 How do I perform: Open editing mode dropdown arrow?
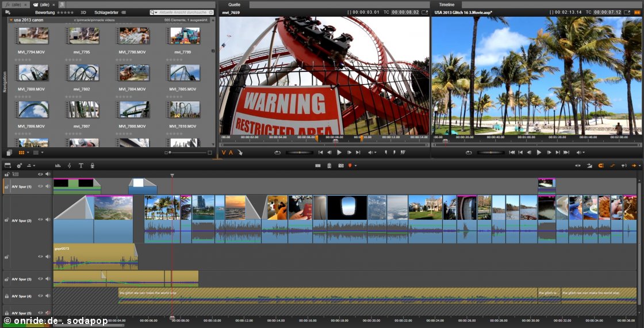pyautogui.click(x=639, y=166)
